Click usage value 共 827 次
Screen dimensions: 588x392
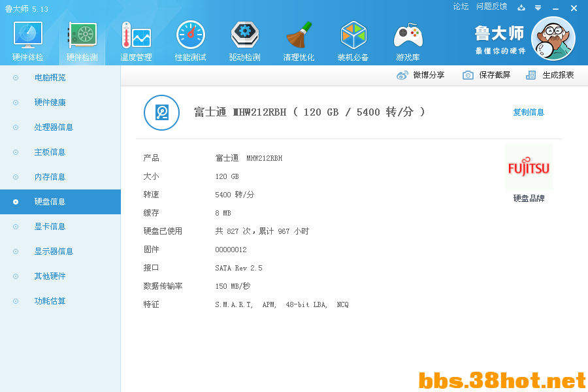pyautogui.click(x=262, y=231)
